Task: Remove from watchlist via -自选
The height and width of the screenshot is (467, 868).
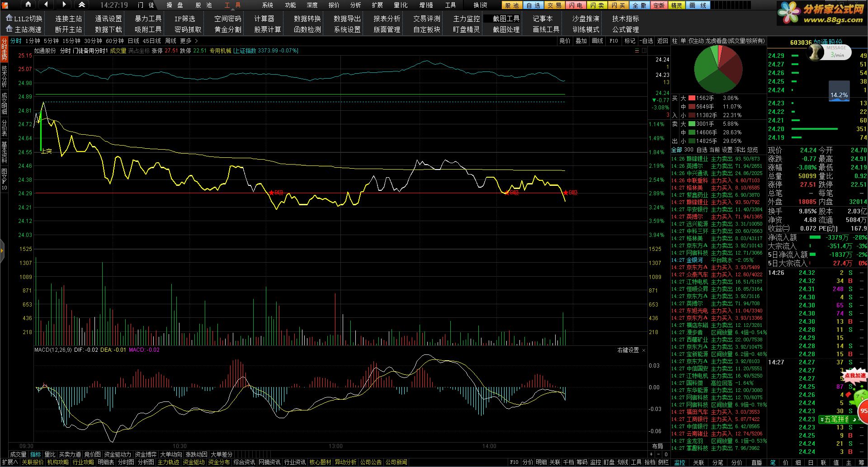Action: tap(646, 41)
